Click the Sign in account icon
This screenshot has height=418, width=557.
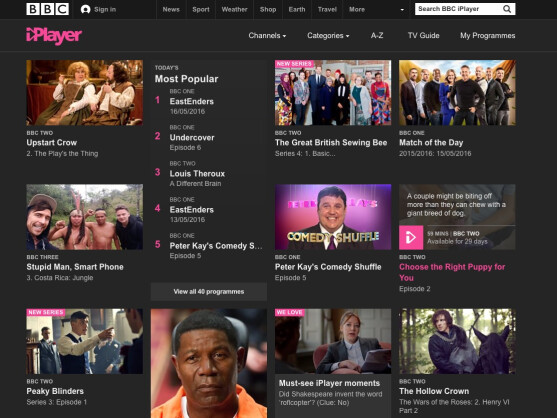click(85, 10)
